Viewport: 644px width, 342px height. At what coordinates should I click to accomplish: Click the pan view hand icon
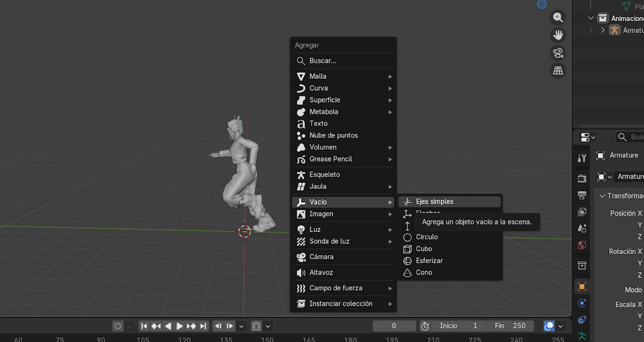point(558,35)
